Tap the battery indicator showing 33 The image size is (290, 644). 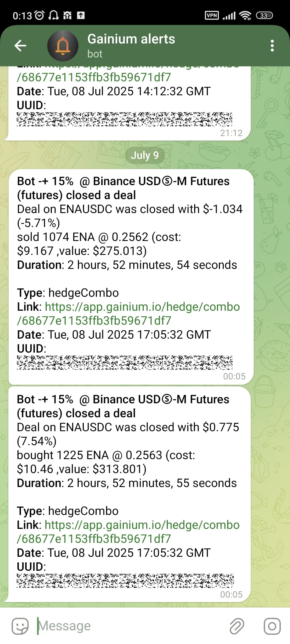tap(264, 16)
